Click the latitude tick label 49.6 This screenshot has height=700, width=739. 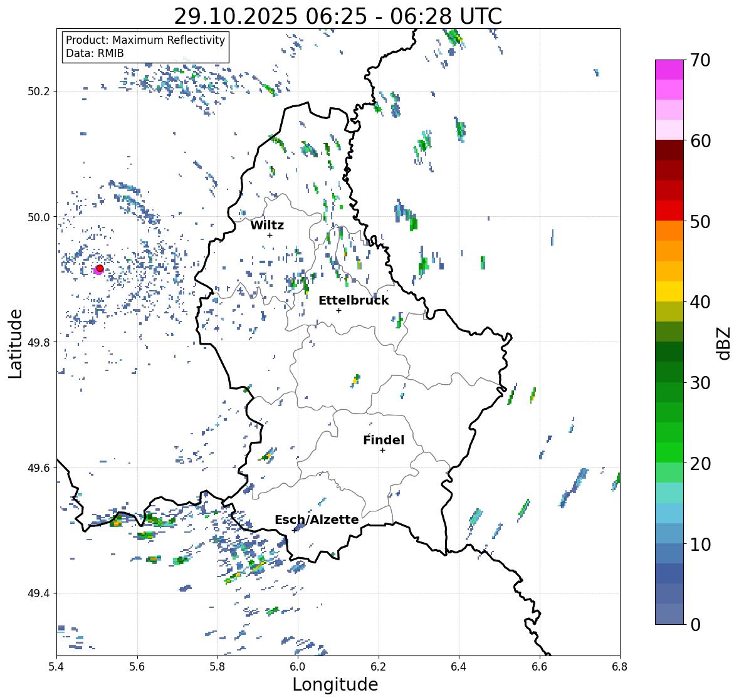[x=39, y=468]
